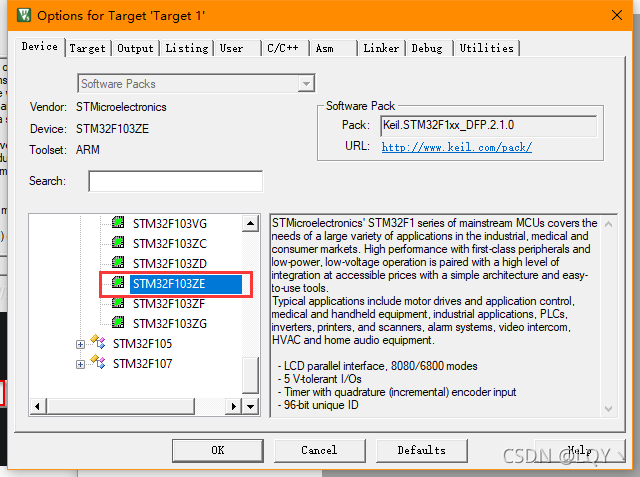The width and height of the screenshot is (640, 477).
Task: Click the device Search input field
Action: (x=176, y=181)
